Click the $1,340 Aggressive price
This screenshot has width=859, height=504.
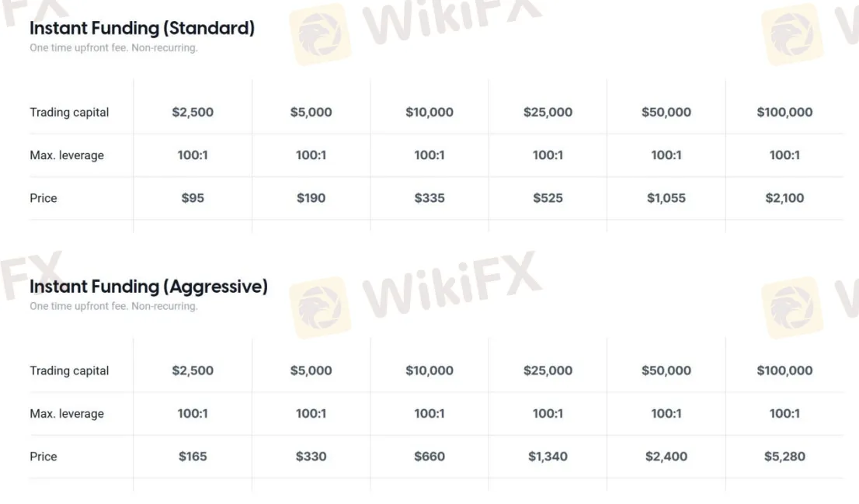(x=548, y=457)
